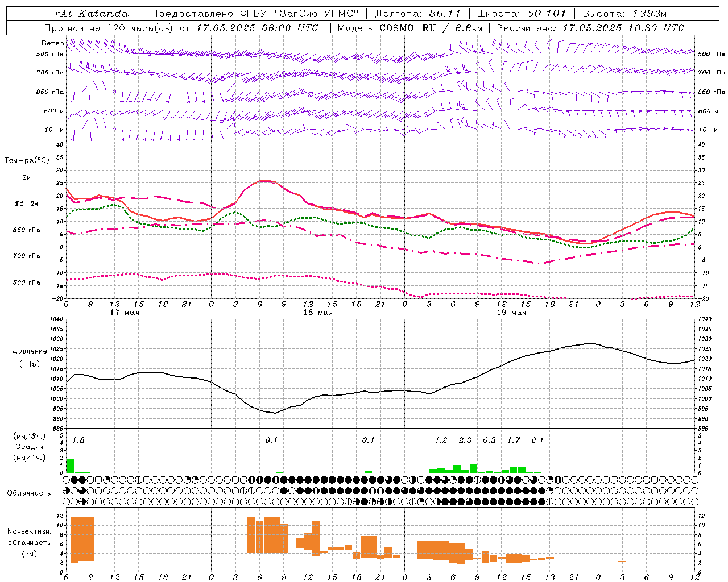This screenshot has width=728, height=582.
Task: Click the Модель COSMO-RU / 6.6км label
Action: tap(410, 28)
